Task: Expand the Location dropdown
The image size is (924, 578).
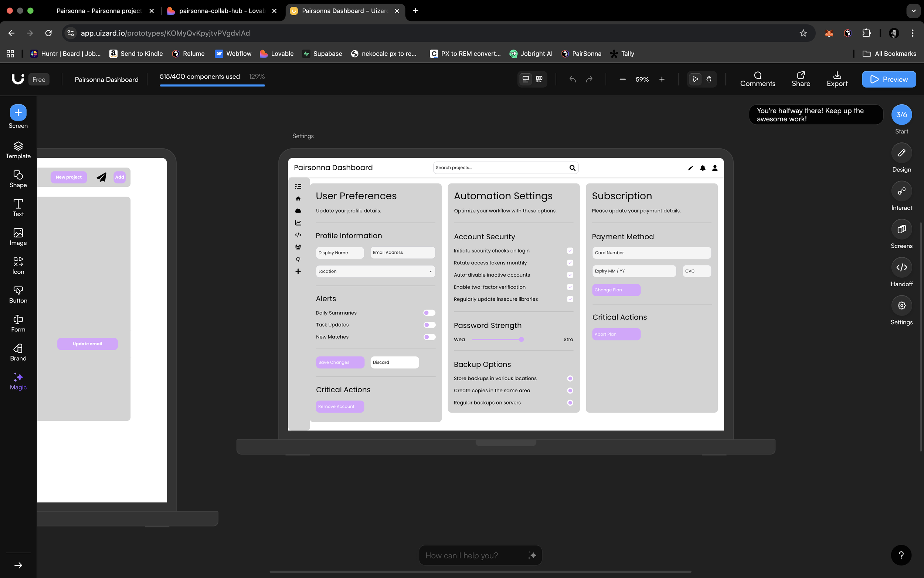Action: 375,271
